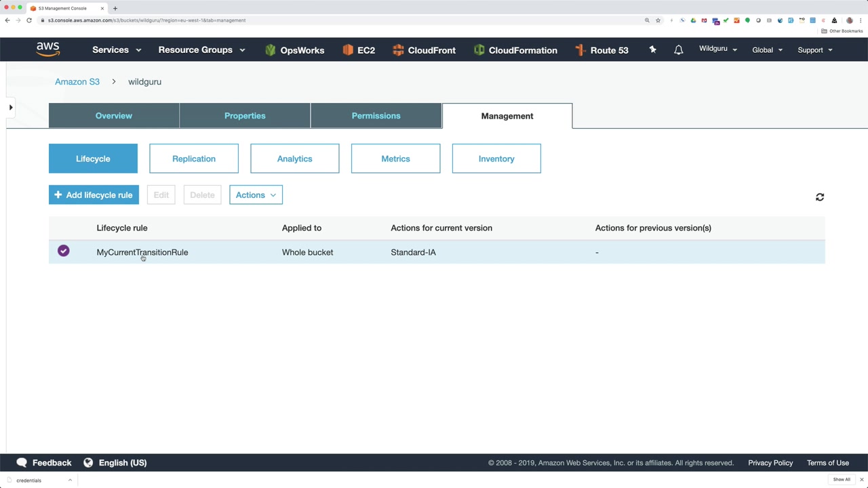Click the Standard-IA cell
The image size is (868, 488).
(413, 252)
